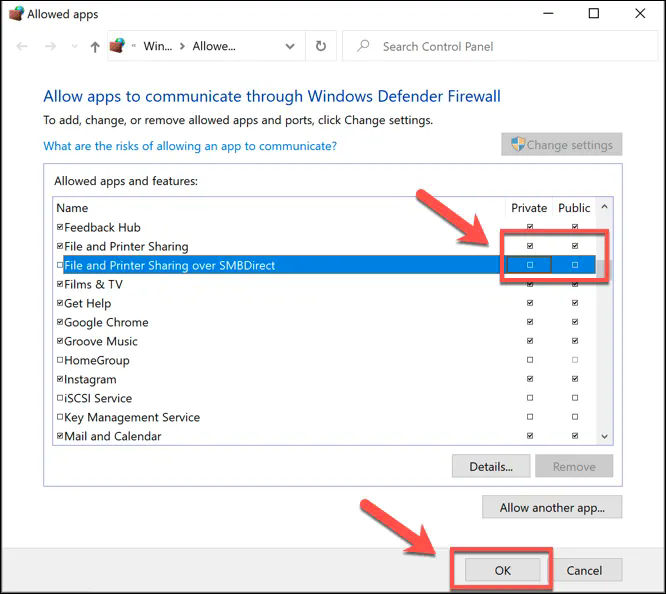This screenshot has height=594, width=666.
Task: Expand the recent locations chevron
Action: [x=72, y=46]
